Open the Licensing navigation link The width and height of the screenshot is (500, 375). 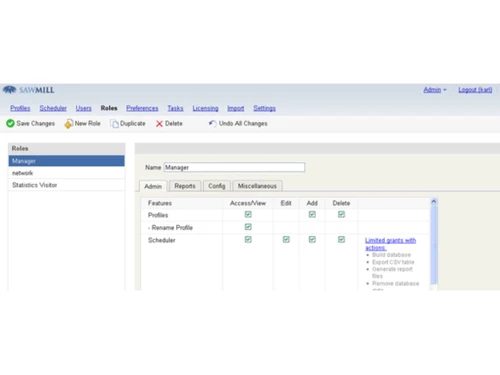pos(205,108)
